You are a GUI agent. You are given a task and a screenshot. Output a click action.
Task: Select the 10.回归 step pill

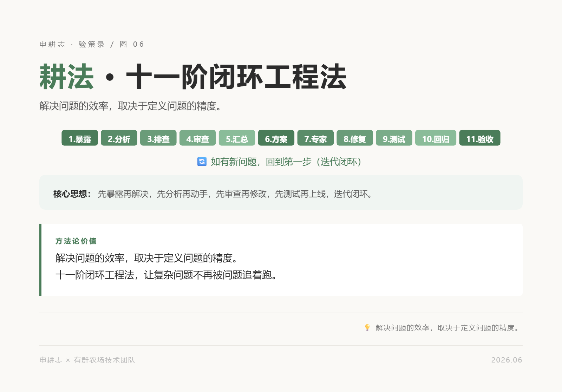click(x=436, y=138)
